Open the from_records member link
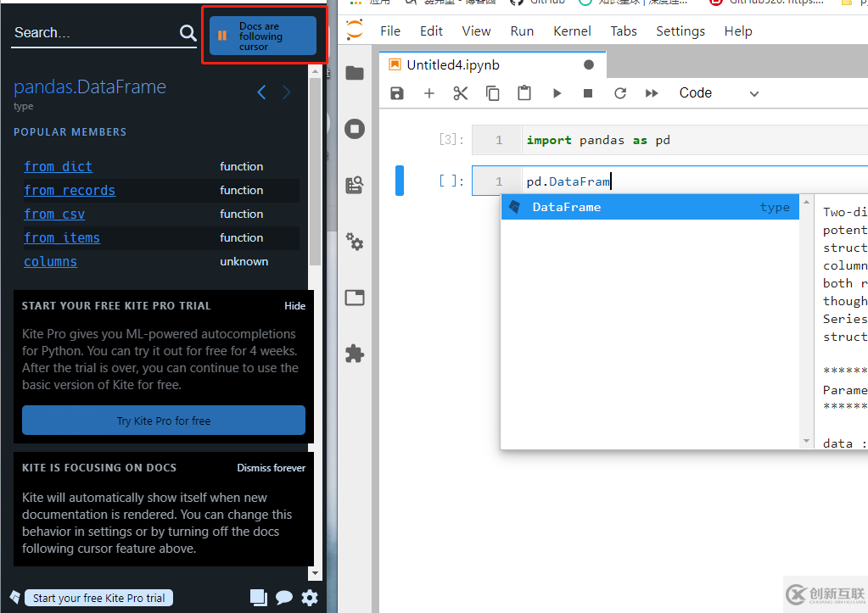 coord(70,190)
